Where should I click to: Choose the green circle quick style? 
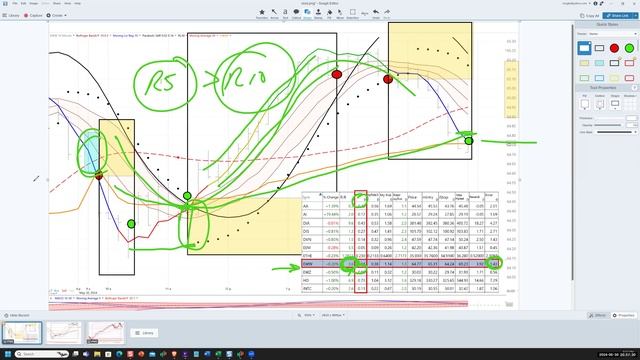click(629, 48)
